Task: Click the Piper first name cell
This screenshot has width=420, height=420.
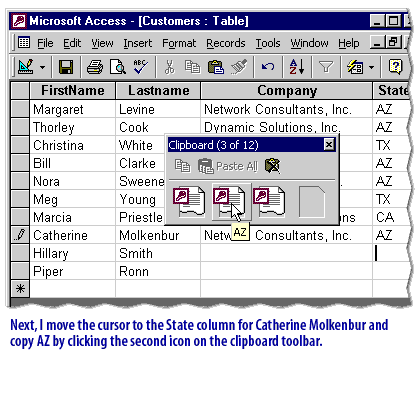Action: coord(73,271)
